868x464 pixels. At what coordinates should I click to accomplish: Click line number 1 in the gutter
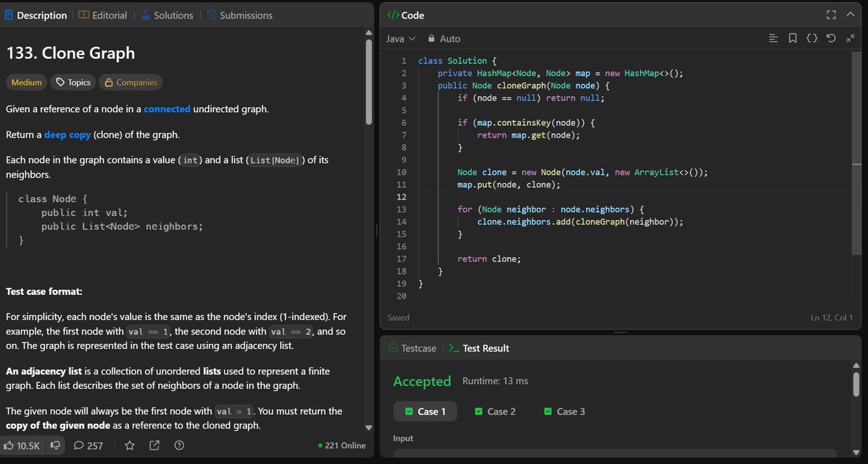coord(404,61)
